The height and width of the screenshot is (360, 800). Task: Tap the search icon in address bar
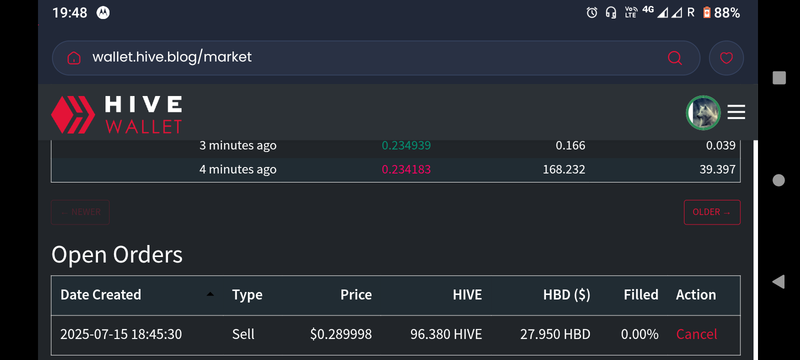[x=674, y=58]
